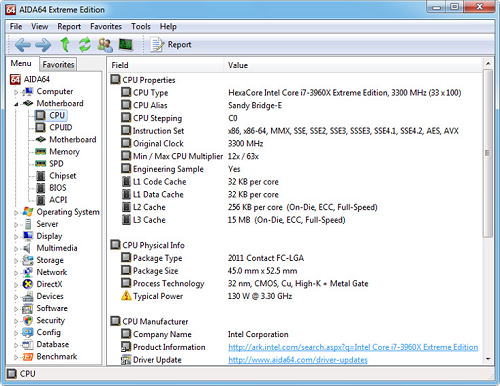Click the Network icon in tree
The height and width of the screenshot is (386, 500).
(28, 272)
